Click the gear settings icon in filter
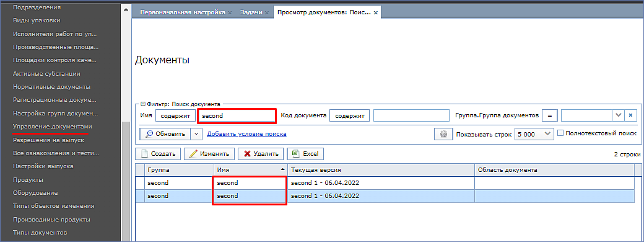 443,134
